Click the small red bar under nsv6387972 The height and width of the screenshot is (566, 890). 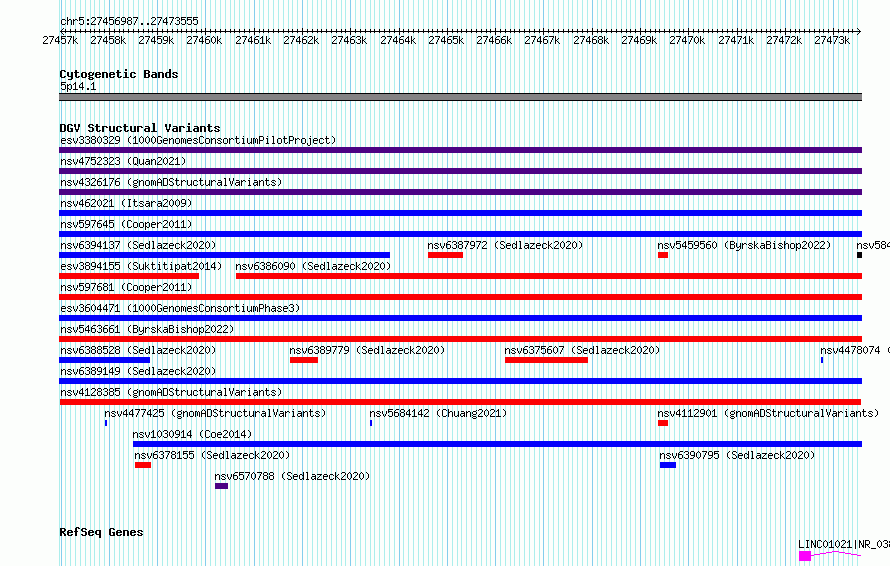coord(446,255)
